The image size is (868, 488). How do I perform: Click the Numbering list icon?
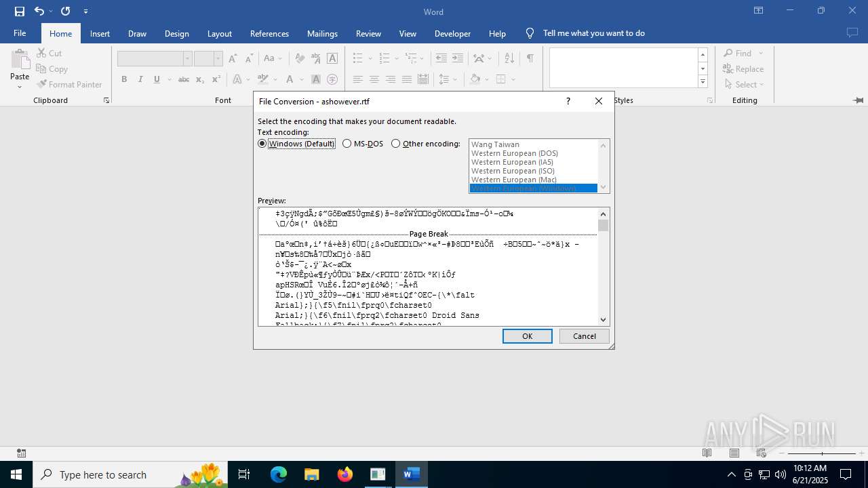(x=384, y=58)
